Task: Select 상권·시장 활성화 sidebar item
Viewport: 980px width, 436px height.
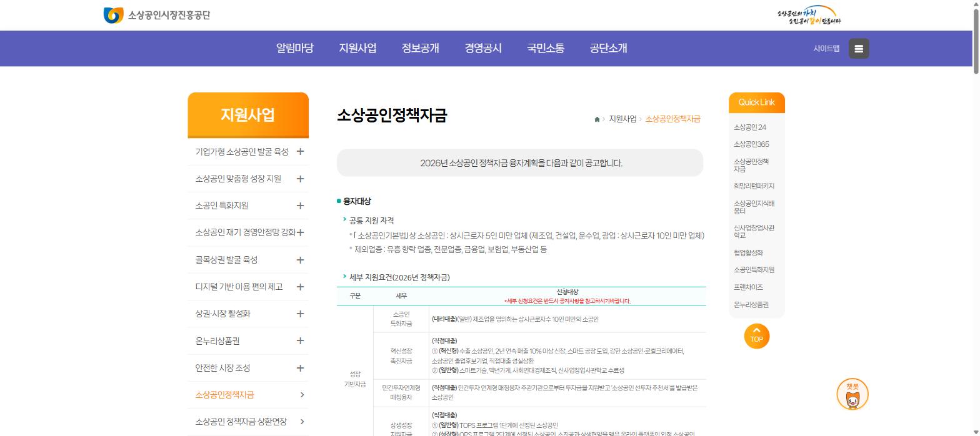Action: pos(222,314)
